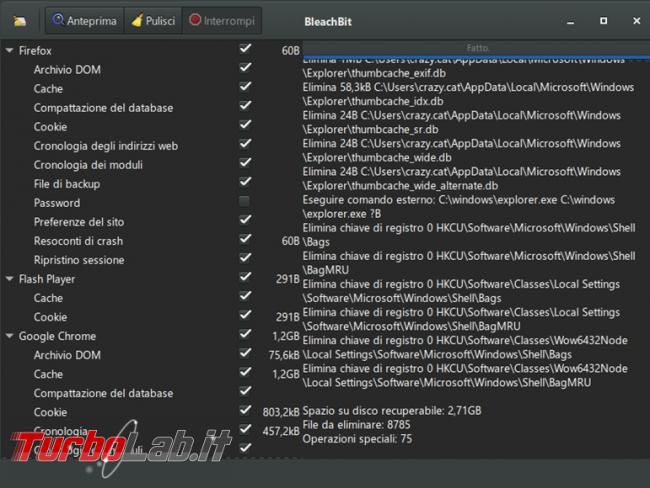Toggle Cronologia degli indirizzi web checkbox

245,144
